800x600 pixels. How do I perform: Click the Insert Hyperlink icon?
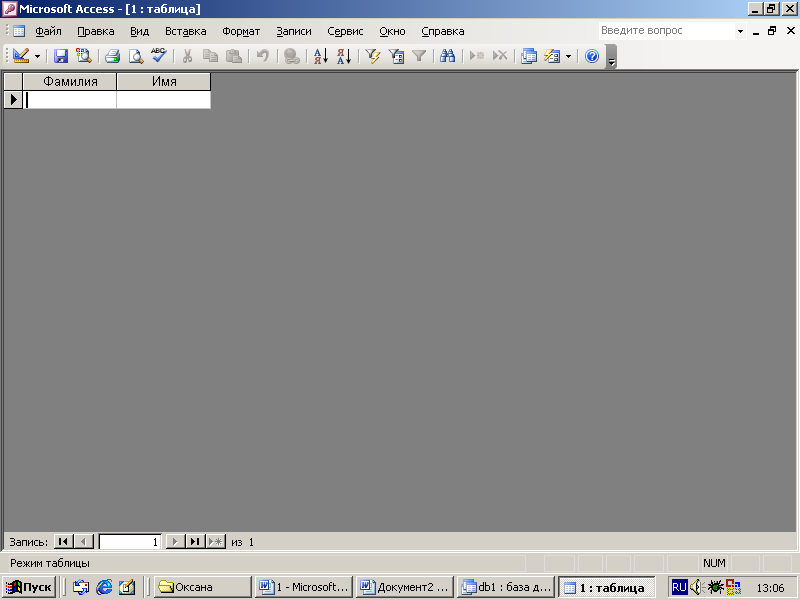(x=291, y=56)
